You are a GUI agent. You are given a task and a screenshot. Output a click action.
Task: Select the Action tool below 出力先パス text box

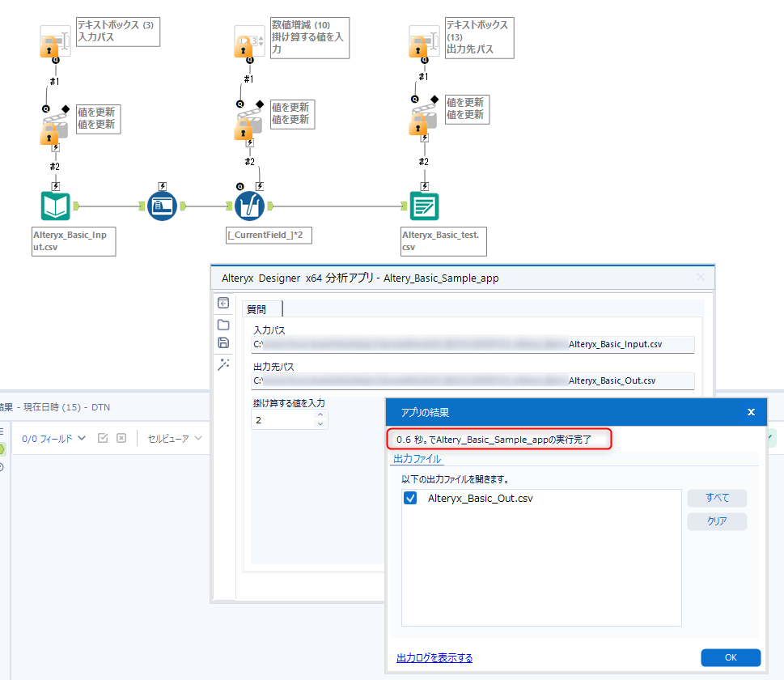pyautogui.click(x=423, y=119)
